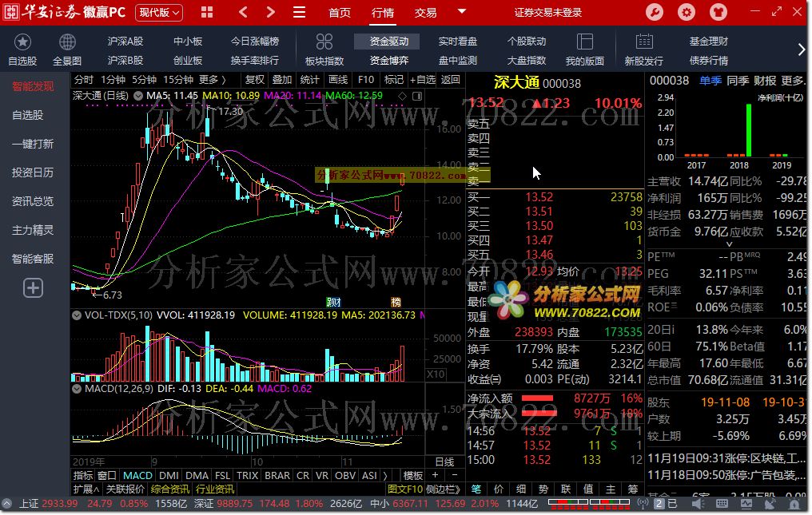The image size is (812, 515).
Task: Toggle 复权 price adjustment
Action: [x=255, y=80]
